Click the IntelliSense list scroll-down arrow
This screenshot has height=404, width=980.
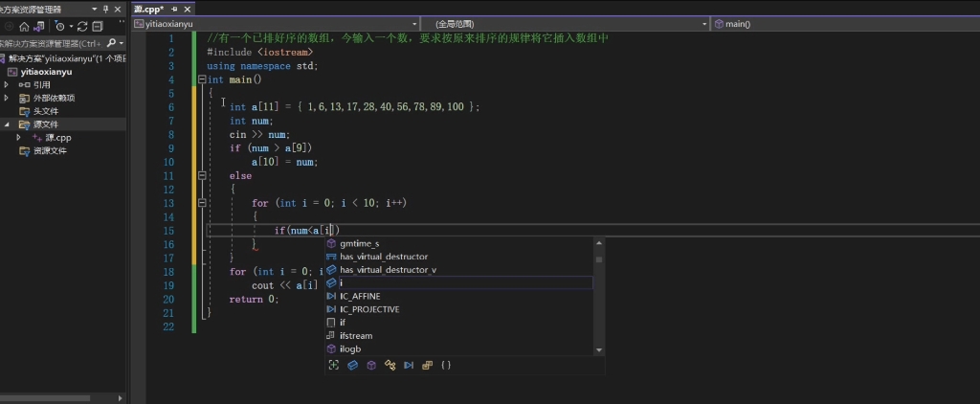[599, 350]
